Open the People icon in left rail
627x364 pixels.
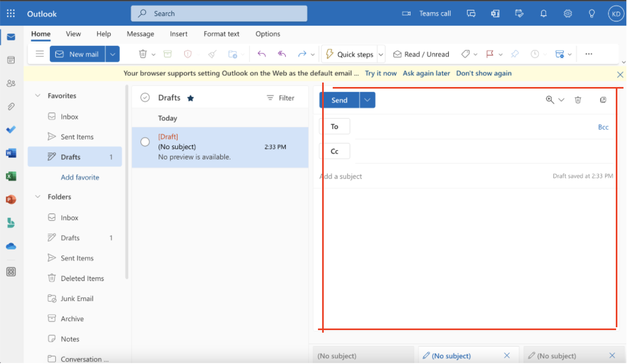(x=11, y=83)
